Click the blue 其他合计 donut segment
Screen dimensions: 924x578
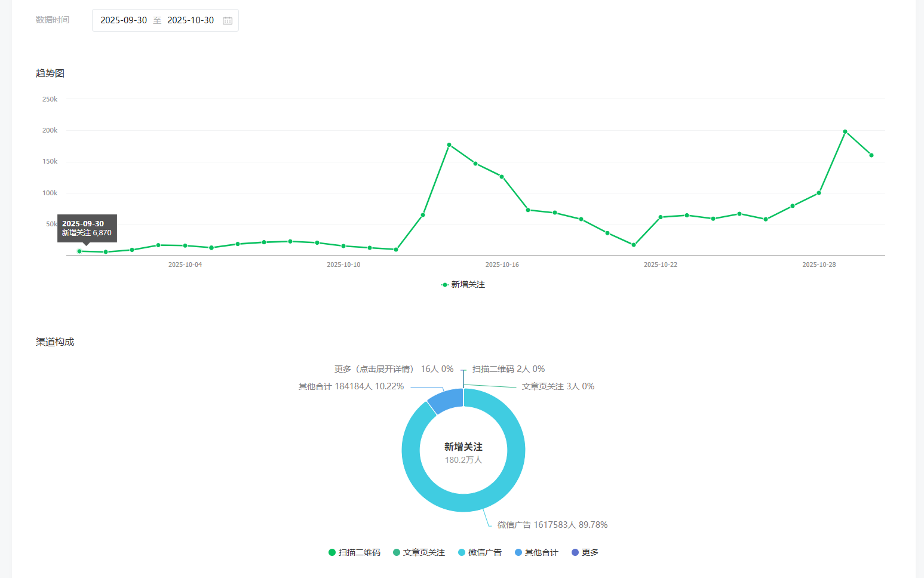pyautogui.click(x=444, y=399)
